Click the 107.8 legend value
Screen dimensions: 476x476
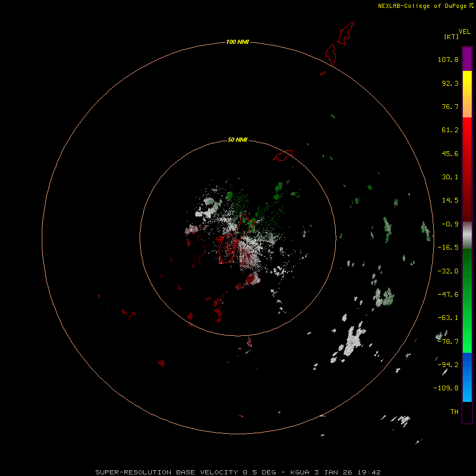tap(448, 59)
